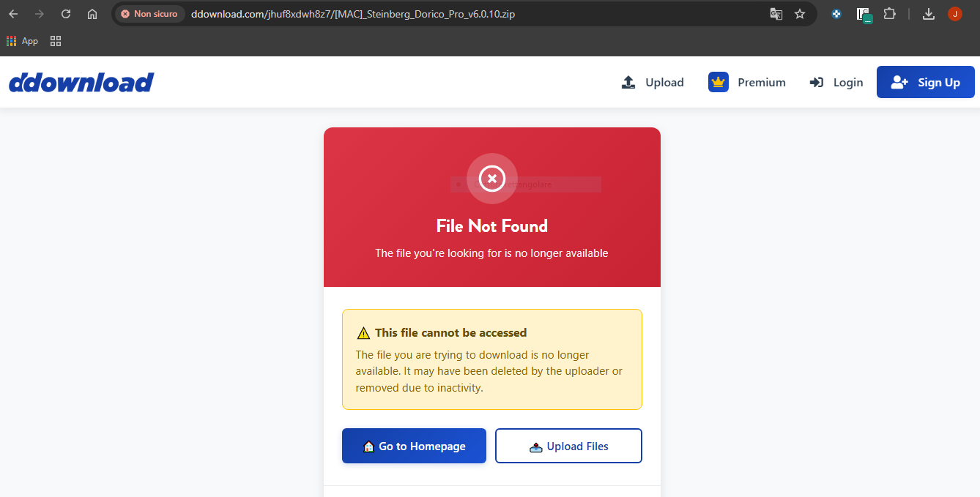Show browser downloads

point(929,14)
